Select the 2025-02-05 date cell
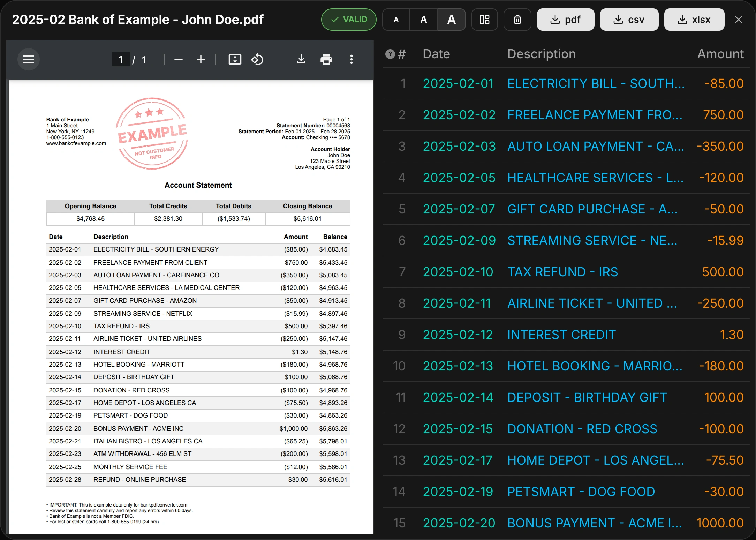Screen dimensions: 756x540 tap(459, 178)
